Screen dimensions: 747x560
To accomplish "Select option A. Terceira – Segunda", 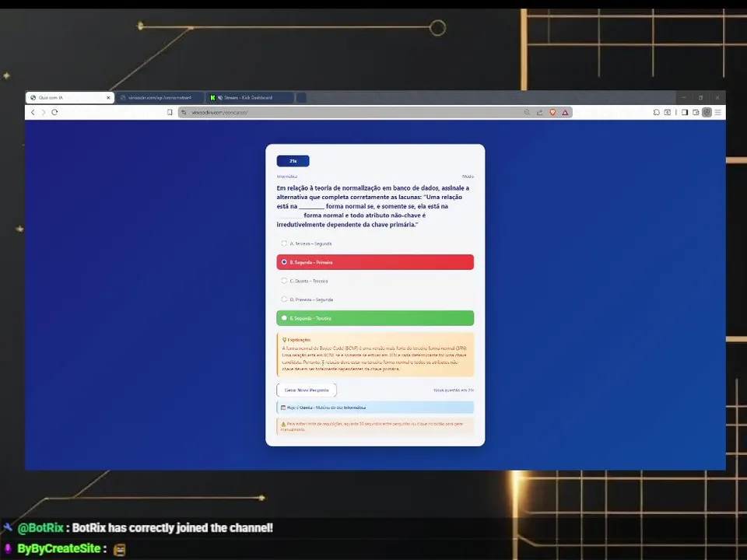I will 375,243.
